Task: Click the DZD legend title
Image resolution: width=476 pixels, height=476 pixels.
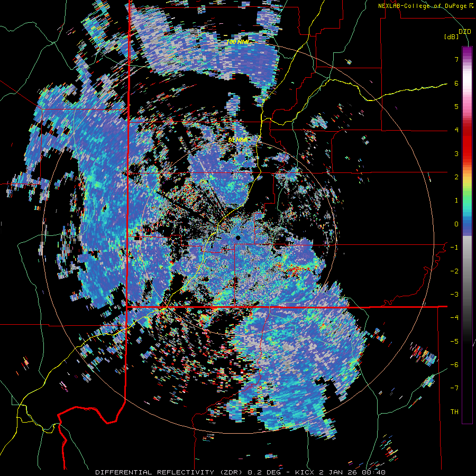Action: pos(464,32)
